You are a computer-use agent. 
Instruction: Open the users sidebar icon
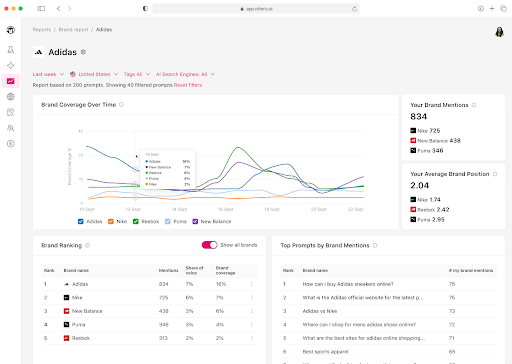[11, 128]
